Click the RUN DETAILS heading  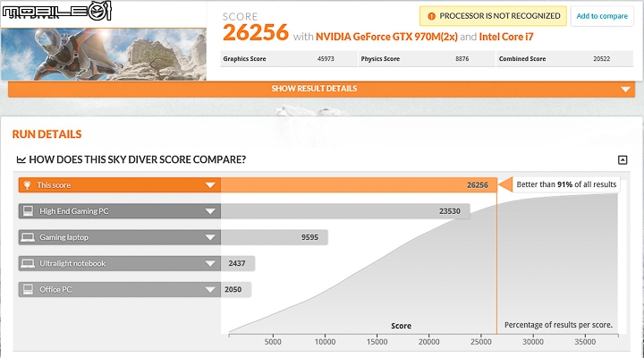47,134
